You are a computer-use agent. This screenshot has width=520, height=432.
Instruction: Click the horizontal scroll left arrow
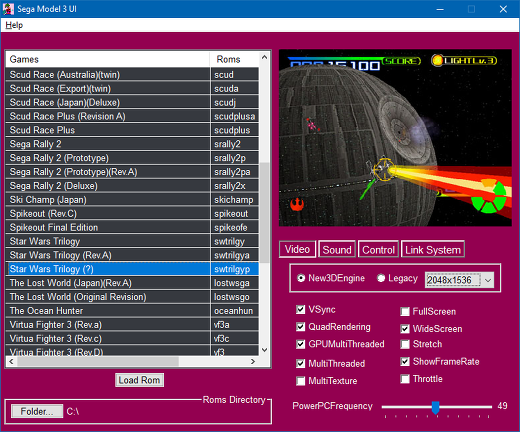pos(11,361)
